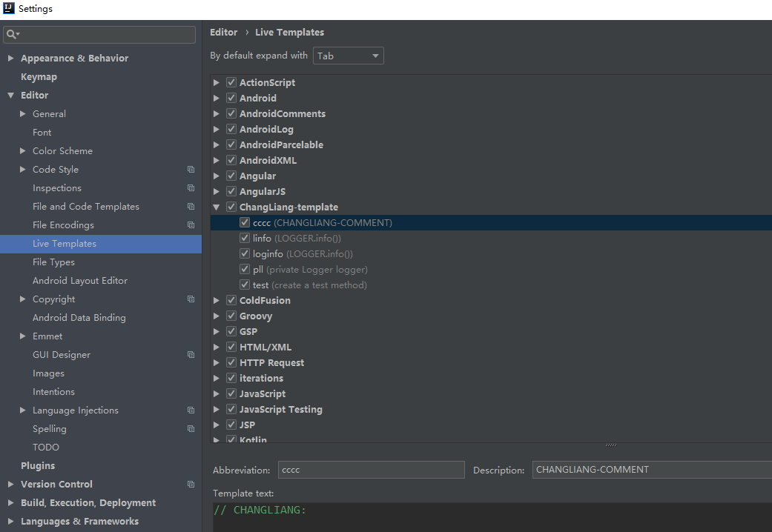Screen dimensions: 772x532
Task: Expand the ColdFusion template group
Action: [215, 300]
